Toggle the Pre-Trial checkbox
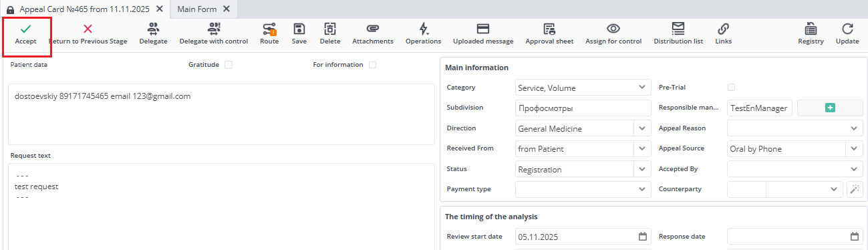The width and height of the screenshot is (868, 250). [x=731, y=88]
